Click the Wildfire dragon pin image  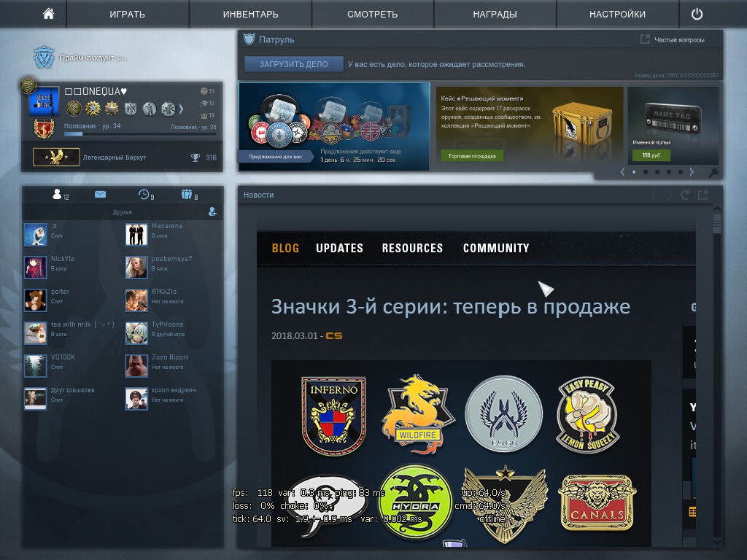click(x=417, y=414)
